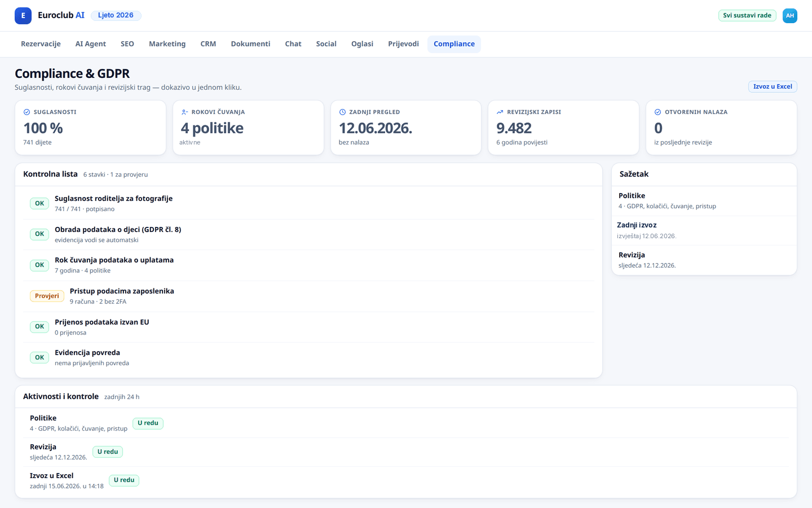
Task: Go to the Oglasi tab
Action: [362, 44]
